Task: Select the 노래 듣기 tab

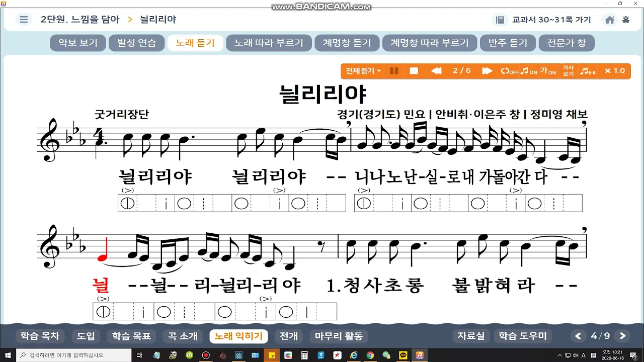Action: 195,43
